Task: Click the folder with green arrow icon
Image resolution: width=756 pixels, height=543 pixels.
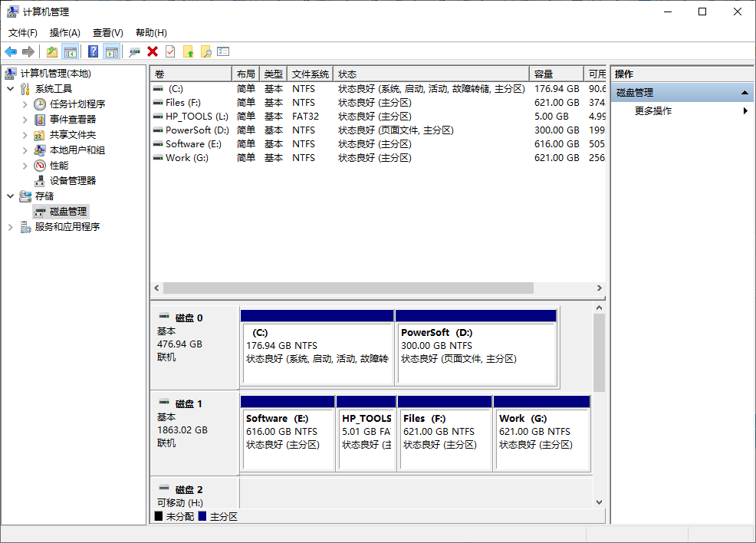Action: pos(189,51)
